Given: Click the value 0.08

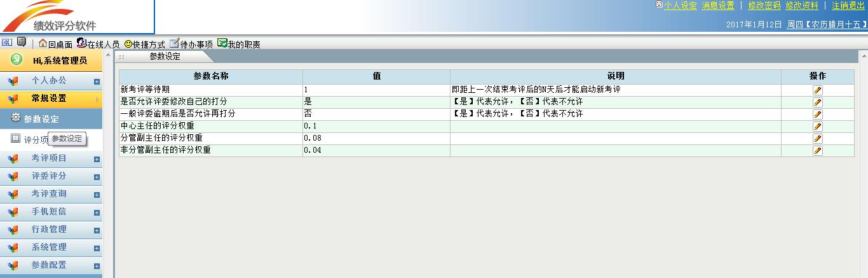Looking at the screenshot, I should click(313, 138).
